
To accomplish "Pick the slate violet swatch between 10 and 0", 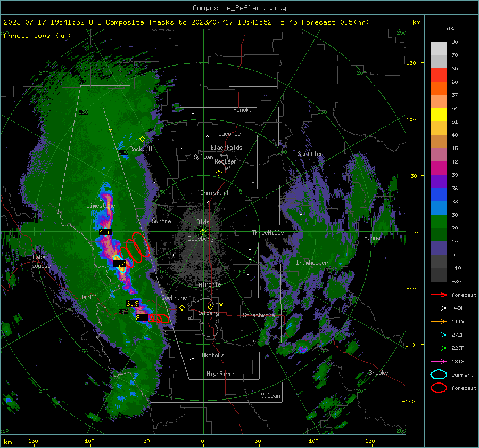I will (x=439, y=248).
